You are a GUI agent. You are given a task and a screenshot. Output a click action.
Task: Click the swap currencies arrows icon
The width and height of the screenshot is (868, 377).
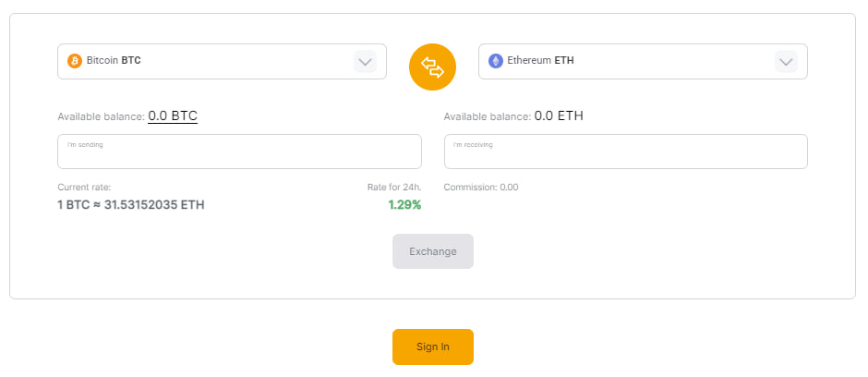tap(432, 67)
